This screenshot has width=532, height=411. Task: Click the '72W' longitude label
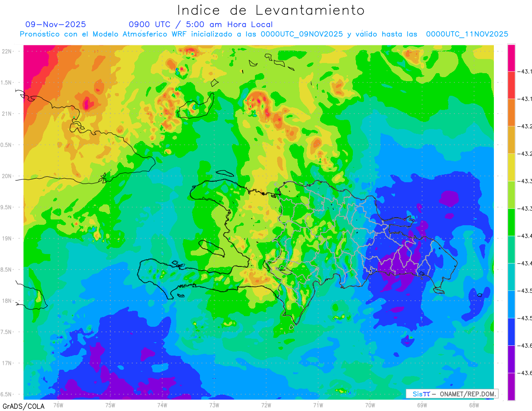click(266, 405)
